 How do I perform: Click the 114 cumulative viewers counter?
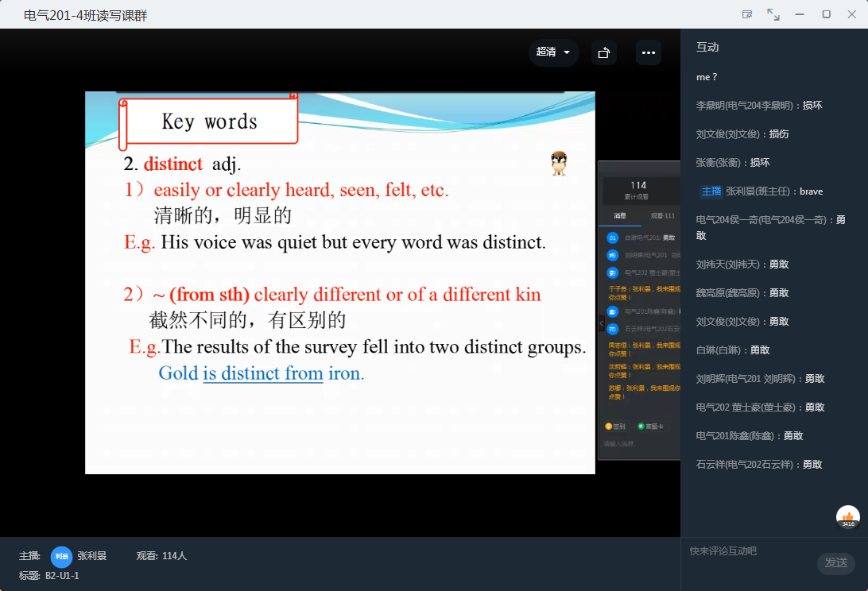[x=638, y=189]
